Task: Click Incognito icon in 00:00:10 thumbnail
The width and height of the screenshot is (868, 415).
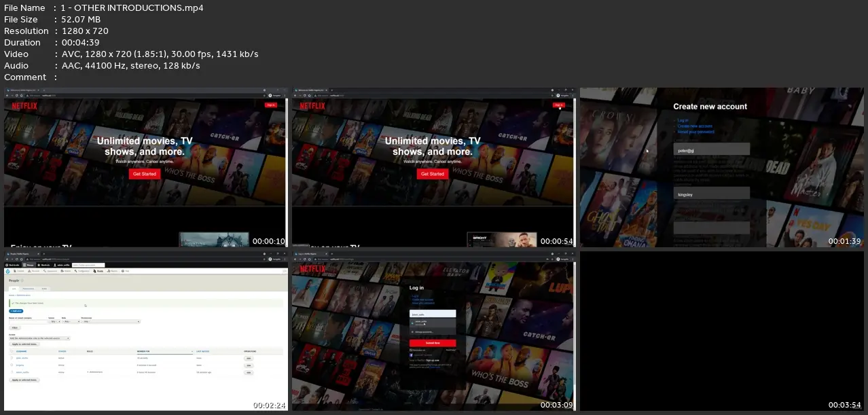Action: tap(272, 96)
